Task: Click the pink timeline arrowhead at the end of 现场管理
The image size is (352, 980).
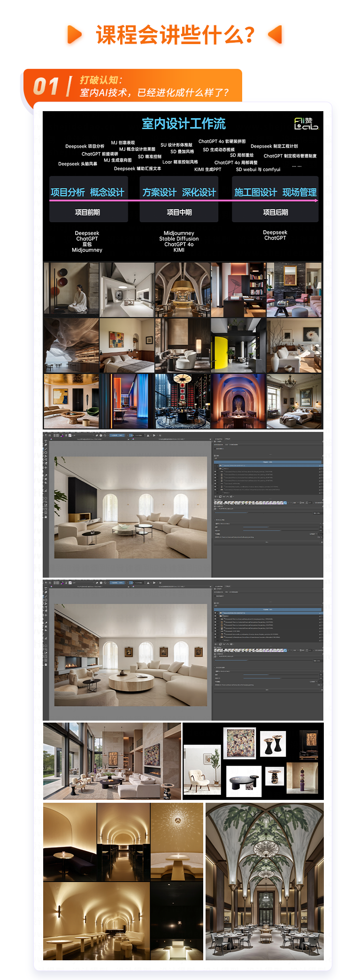Action: pos(316,200)
